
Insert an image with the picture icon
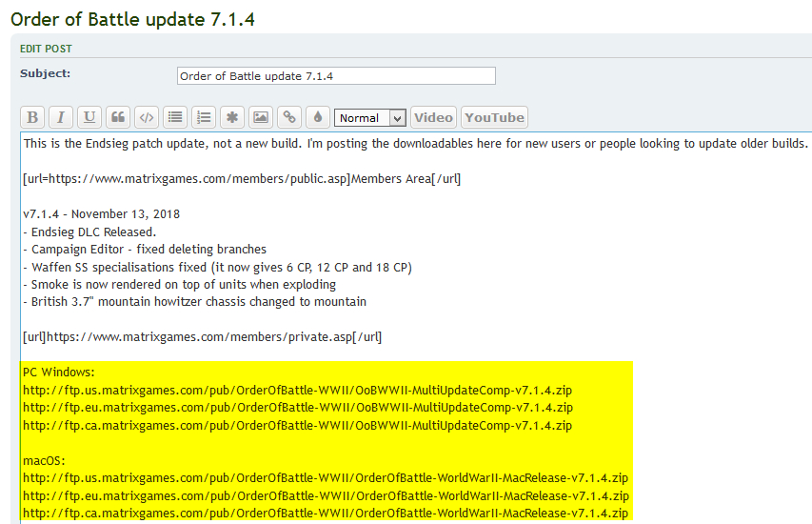(x=261, y=117)
